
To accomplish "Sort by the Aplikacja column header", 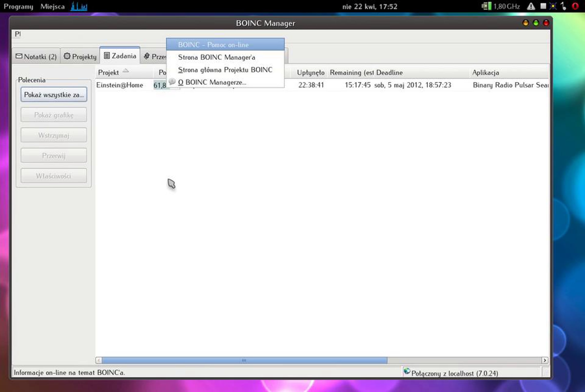I will point(509,73).
